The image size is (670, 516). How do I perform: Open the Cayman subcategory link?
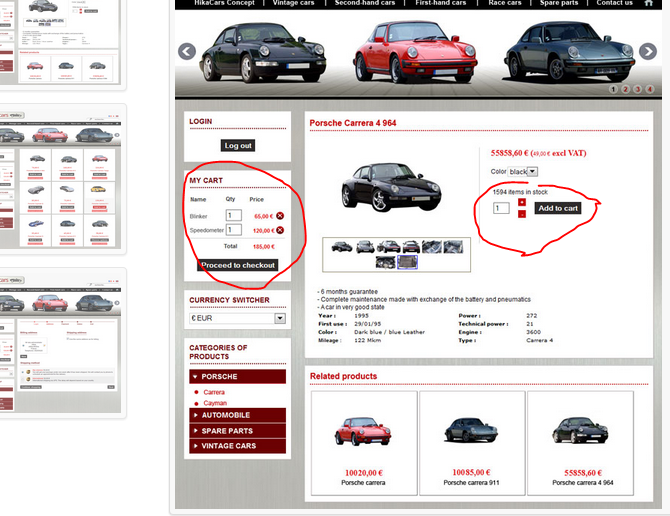click(x=215, y=403)
